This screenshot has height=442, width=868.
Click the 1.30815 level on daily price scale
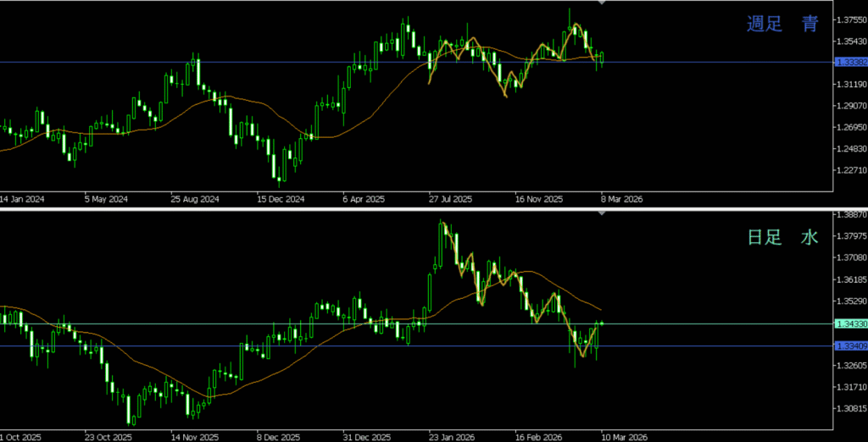click(x=850, y=408)
